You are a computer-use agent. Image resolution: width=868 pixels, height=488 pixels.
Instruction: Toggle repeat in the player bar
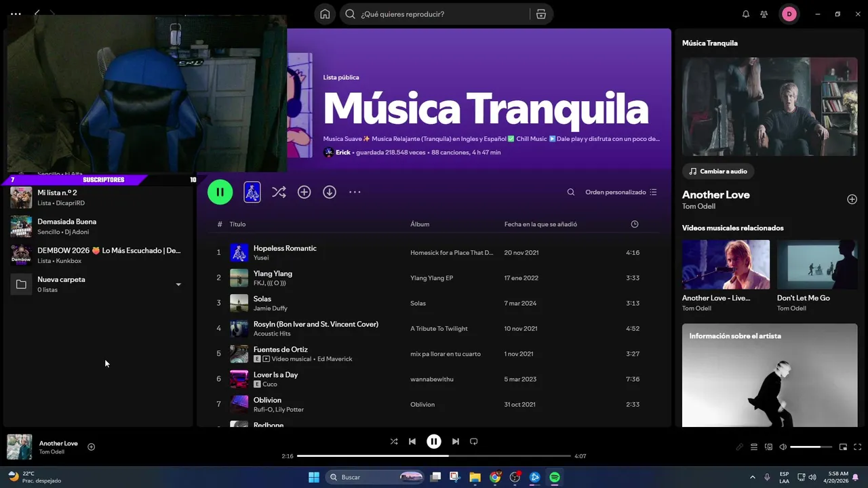point(474,441)
